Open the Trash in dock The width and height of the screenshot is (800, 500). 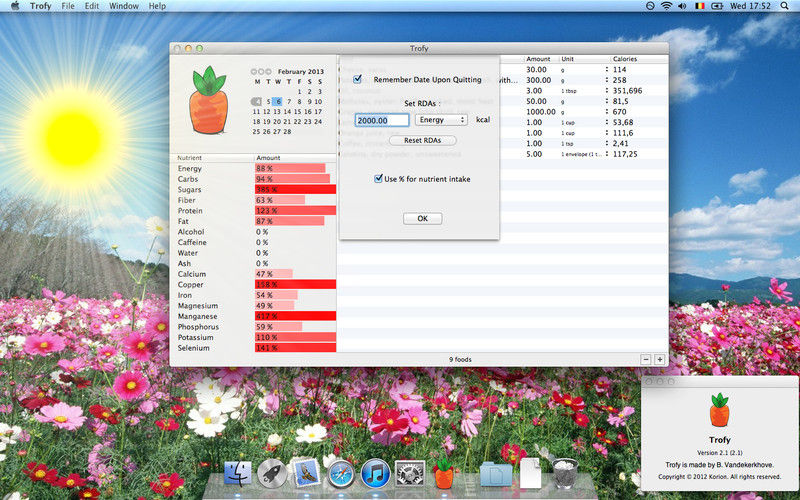565,473
